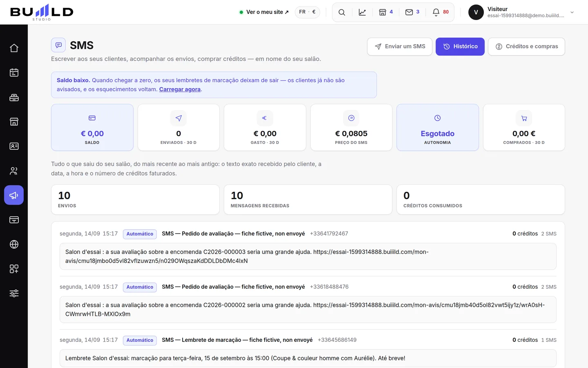This screenshot has height=368, width=588.
Task: Click the message text for encomenda C2026-000002
Action: [308, 310]
